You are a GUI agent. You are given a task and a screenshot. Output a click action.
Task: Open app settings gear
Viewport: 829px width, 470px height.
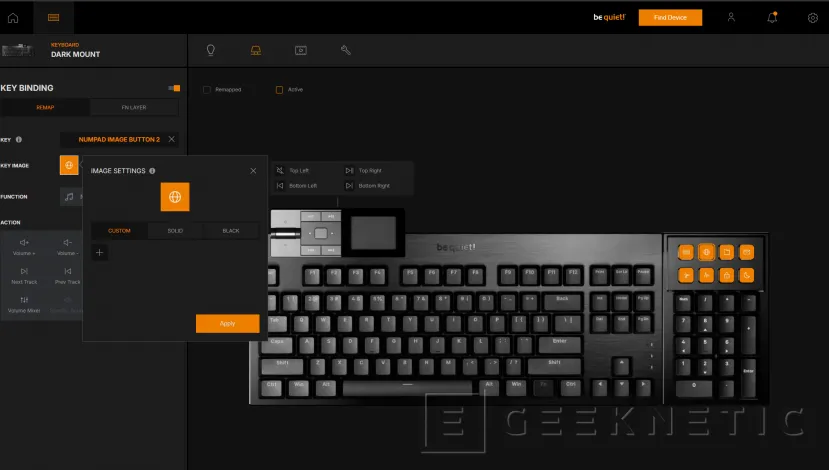pyautogui.click(x=812, y=17)
